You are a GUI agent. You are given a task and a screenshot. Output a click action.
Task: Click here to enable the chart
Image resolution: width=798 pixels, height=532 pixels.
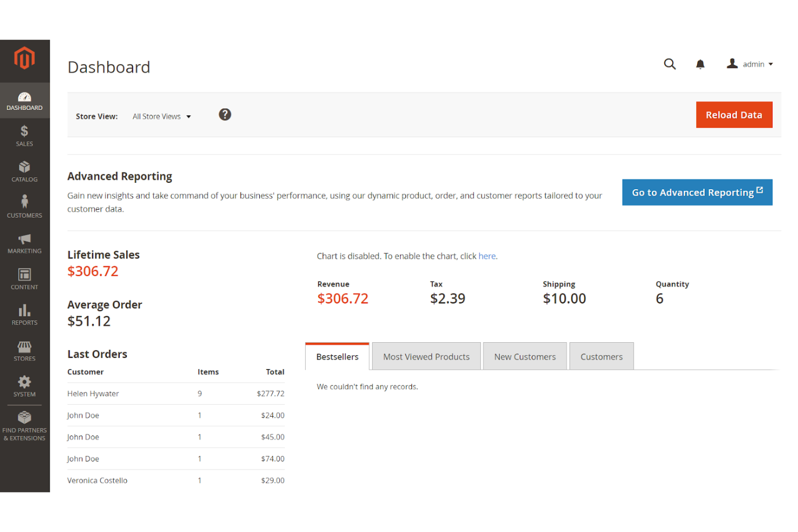pyautogui.click(x=487, y=255)
